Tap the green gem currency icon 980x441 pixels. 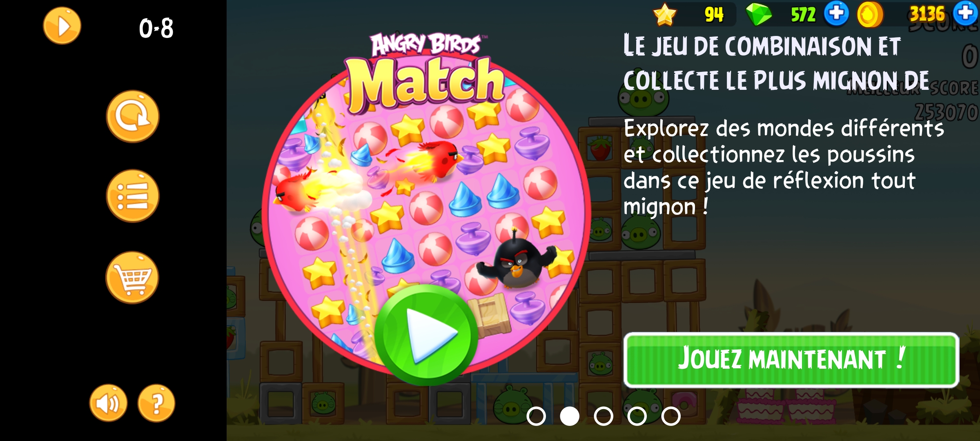pos(759,14)
